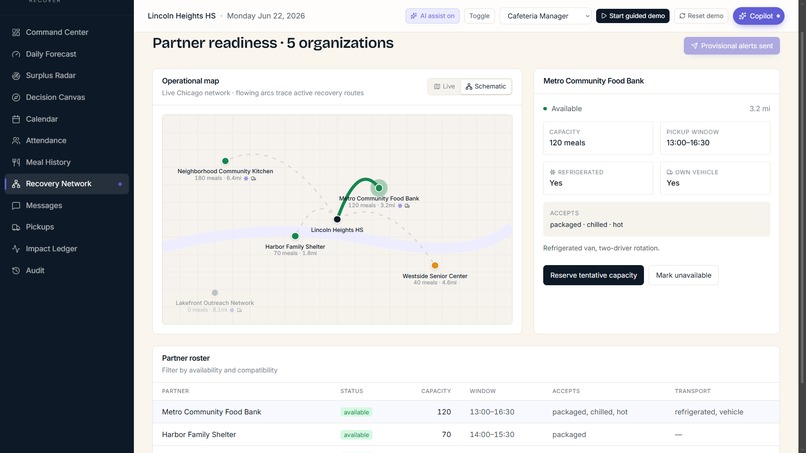806x453 pixels.
Task: Select Metro Community Food Bank roster row
Action: [x=466, y=412]
